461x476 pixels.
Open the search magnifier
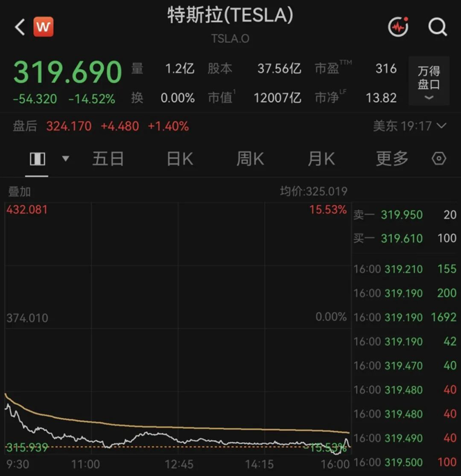[x=438, y=27]
